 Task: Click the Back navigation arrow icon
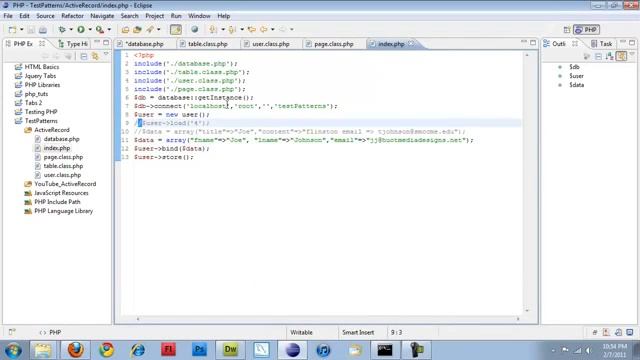(x=264, y=29)
